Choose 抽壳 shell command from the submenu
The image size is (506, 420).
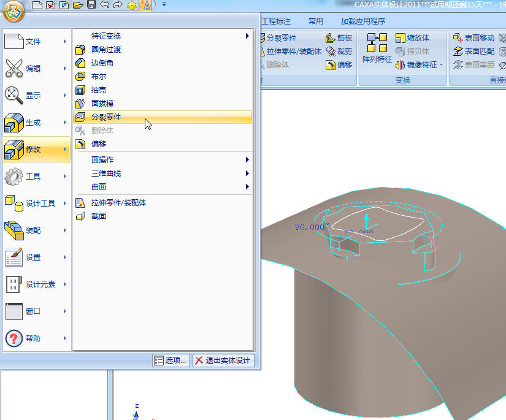(x=99, y=90)
